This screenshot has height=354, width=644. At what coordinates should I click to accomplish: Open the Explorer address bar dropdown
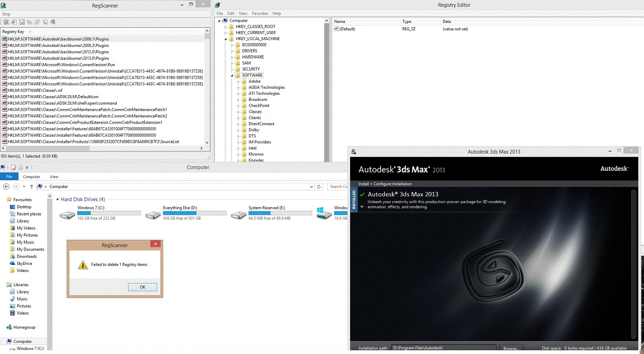[312, 187]
